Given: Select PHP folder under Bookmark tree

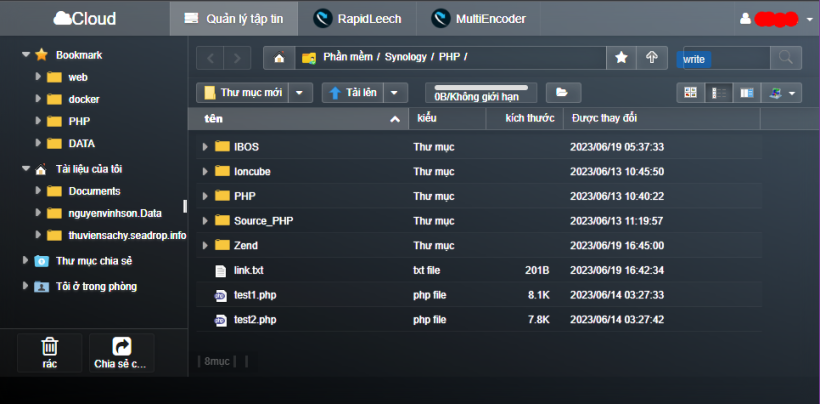Looking at the screenshot, I should pos(79,121).
